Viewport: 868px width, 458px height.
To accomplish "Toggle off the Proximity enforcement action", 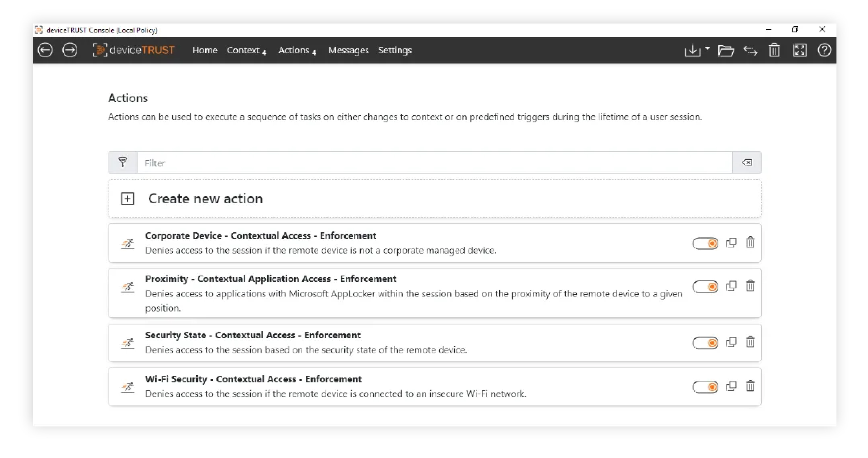I will click(705, 287).
